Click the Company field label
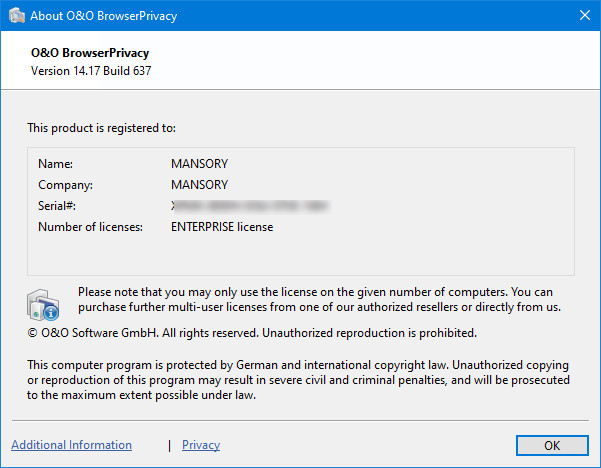This screenshot has width=601, height=468. [65, 184]
